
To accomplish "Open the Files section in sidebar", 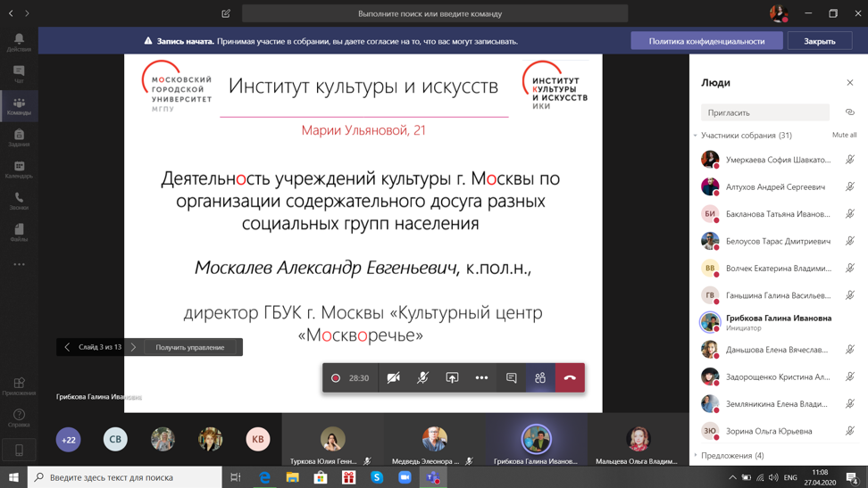I will 19,232.
